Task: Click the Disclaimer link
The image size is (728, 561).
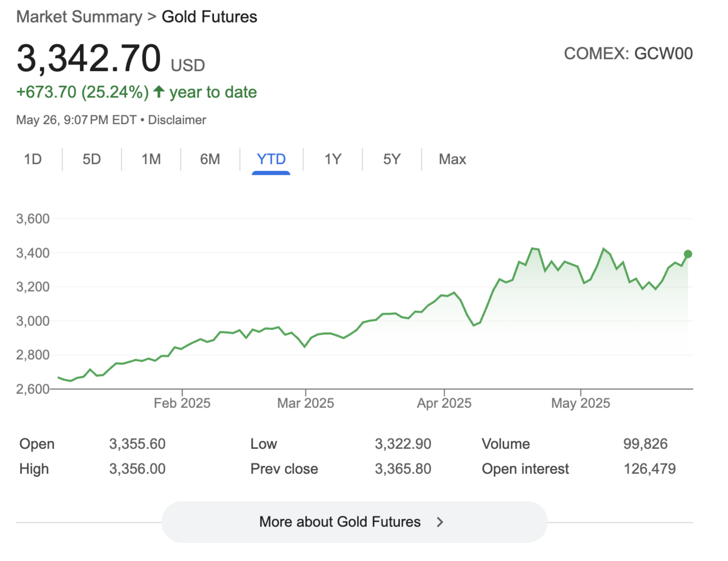Action: tap(177, 120)
